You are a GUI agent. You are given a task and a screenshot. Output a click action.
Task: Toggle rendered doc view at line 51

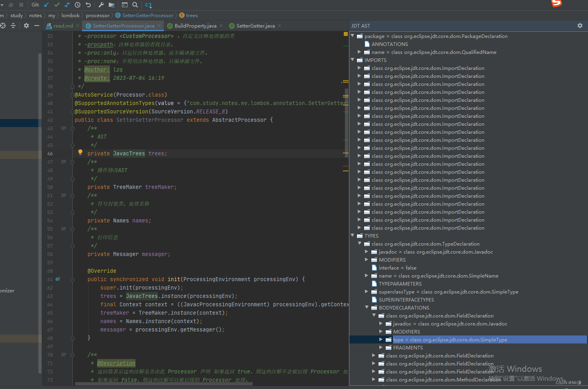point(64,195)
